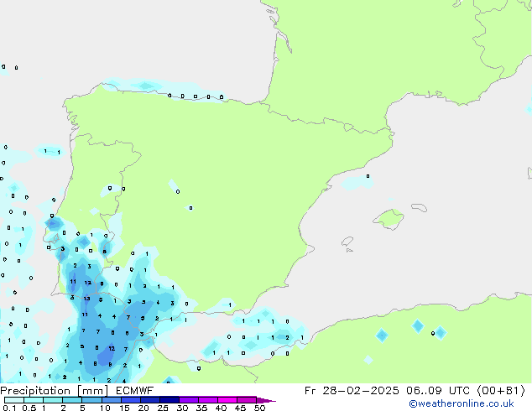Click the over-50 arrow tip of legend
Viewport: 532px width, 411px height.
[266, 400]
